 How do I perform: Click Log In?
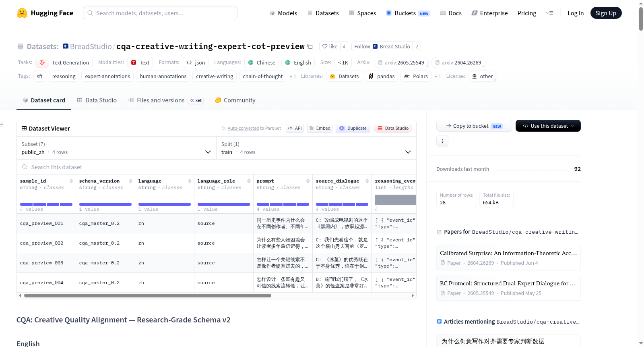coord(575,13)
